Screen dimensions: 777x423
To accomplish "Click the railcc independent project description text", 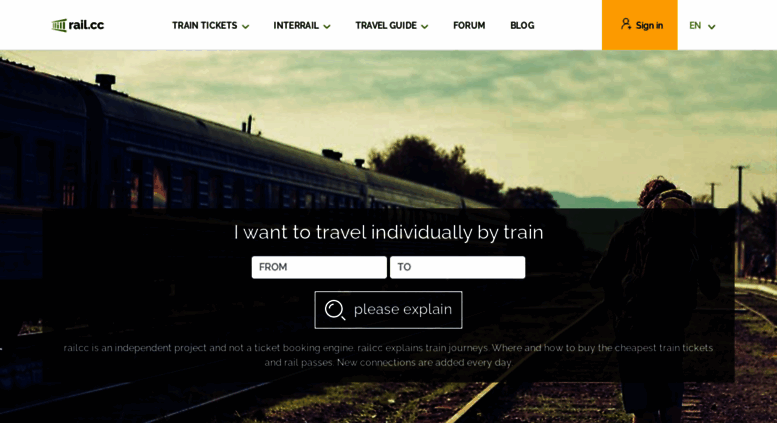I will [388, 355].
